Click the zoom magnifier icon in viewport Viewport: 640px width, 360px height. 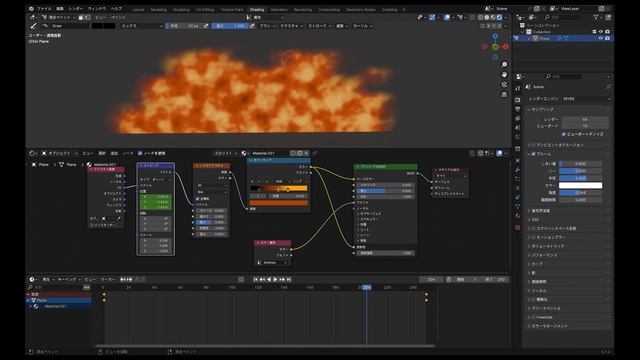(x=504, y=65)
